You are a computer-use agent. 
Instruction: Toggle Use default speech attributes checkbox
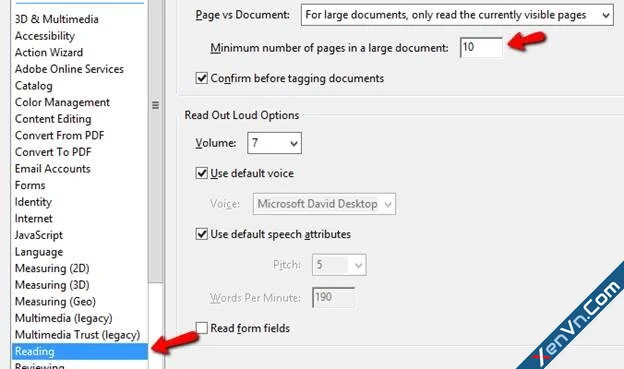(x=201, y=234)
